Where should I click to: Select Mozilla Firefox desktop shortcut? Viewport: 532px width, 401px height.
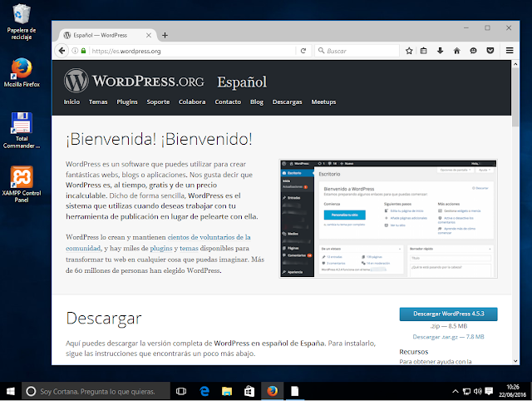22,72
